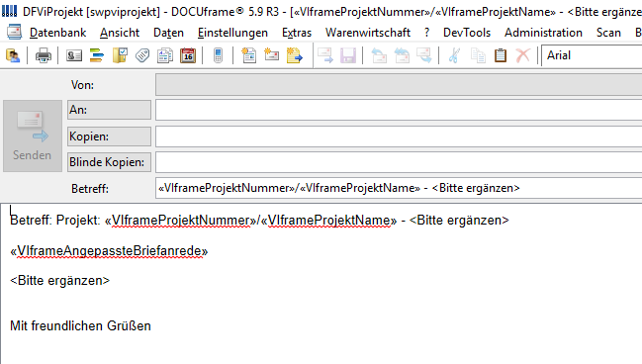Click the contact card icon
642x364 pixels.
(x=74, y=55)
